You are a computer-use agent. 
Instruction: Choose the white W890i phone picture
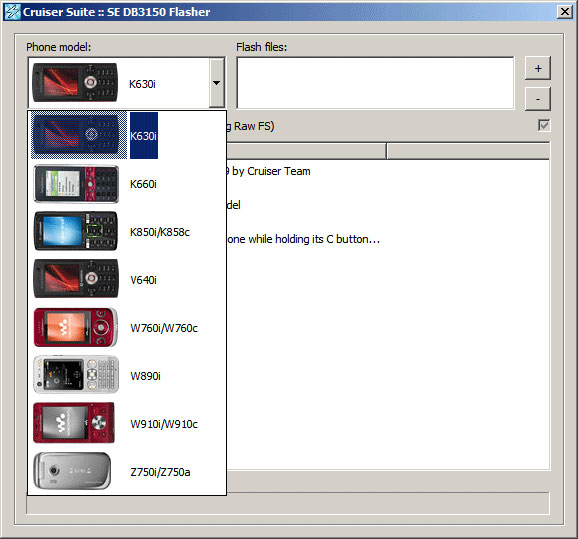pyautogui.click(x=76, y=375)
